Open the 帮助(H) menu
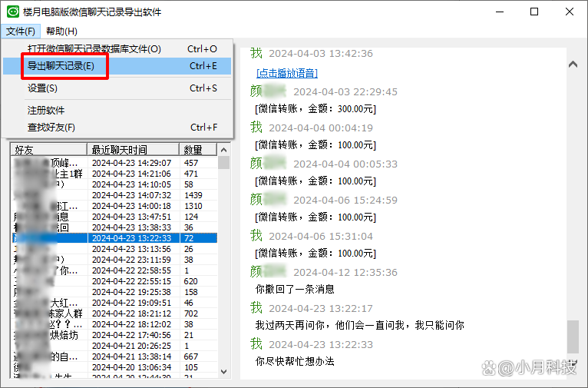The image size is (588, 388). point(61,32)
